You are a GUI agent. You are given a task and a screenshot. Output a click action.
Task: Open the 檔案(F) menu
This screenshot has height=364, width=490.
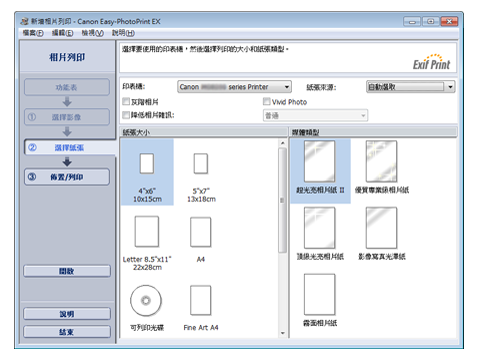click(33, 33)
